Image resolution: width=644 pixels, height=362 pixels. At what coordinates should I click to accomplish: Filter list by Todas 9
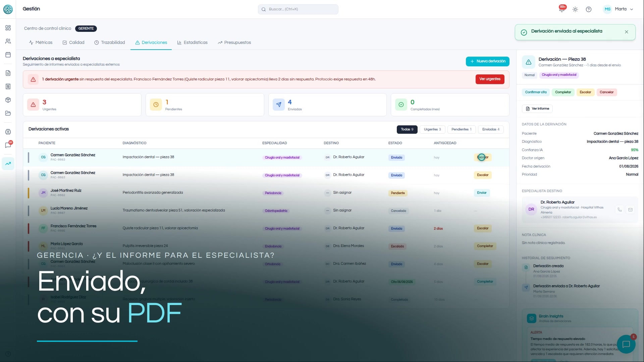[x=407, y=129]
